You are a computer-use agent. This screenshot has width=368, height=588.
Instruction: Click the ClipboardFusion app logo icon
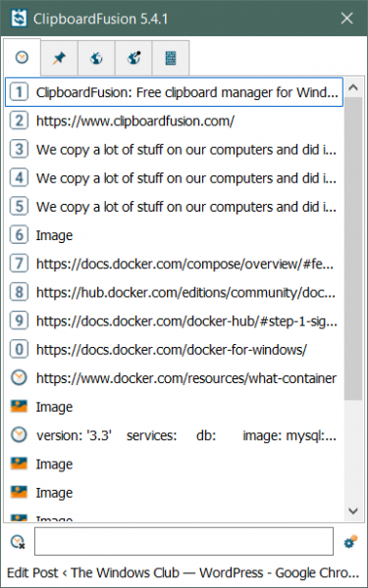coord(19,18)
